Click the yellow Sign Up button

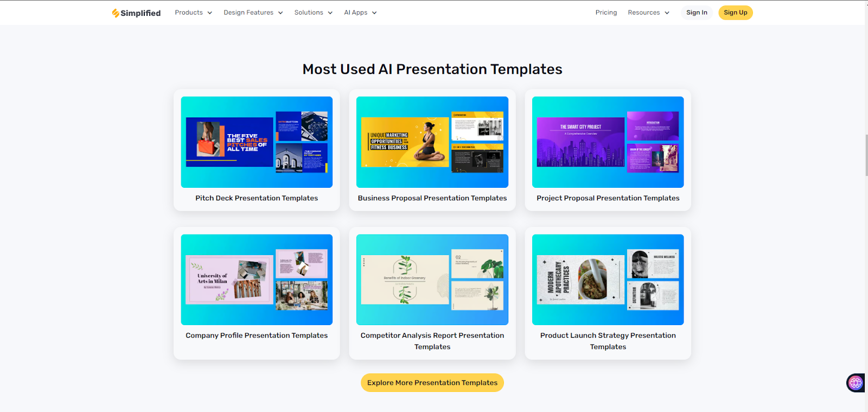pyautogui.click(x=735, y=12)
